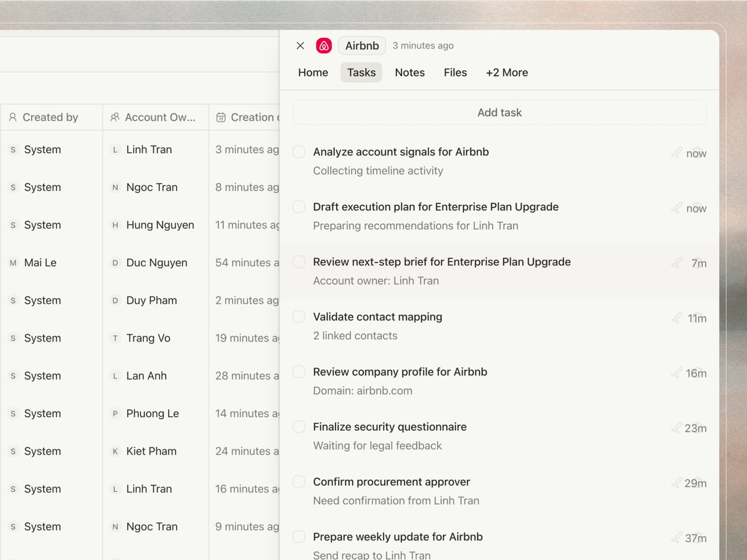Open the Validate contact mapping task title
This screenshot has height=560, width=747.
pos(377,317)
